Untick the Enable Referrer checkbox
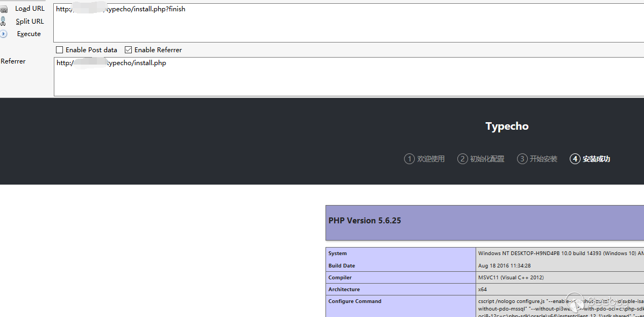 128,50
